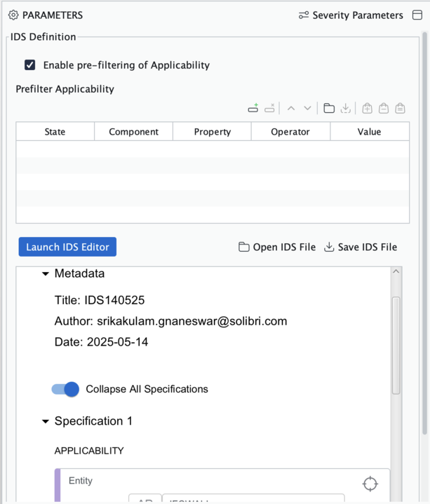The height and width of the screenshot is (504, 430).
Task: Click the add row icon in Prefilter toolbar
Action: [x=253, y=109]
